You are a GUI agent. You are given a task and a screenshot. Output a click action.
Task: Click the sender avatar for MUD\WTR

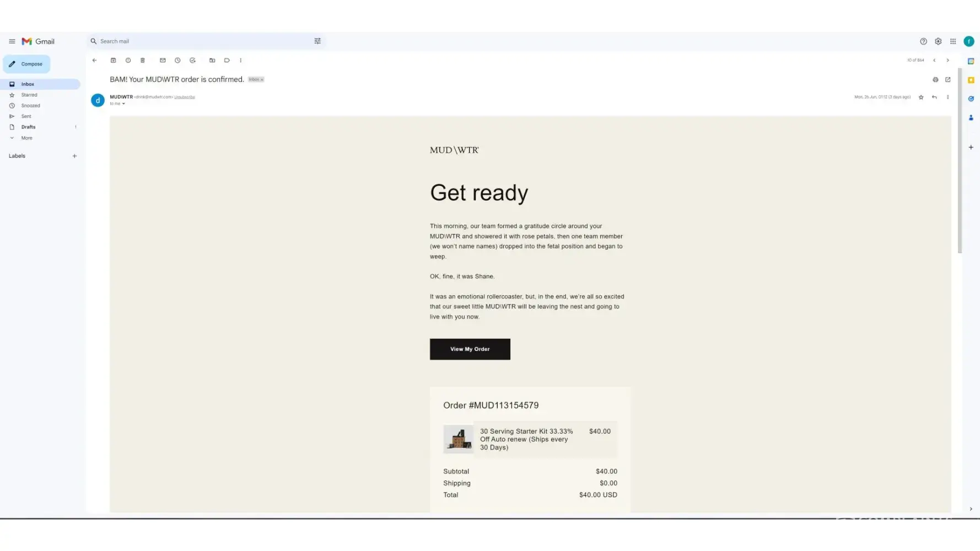coord(98,100)
